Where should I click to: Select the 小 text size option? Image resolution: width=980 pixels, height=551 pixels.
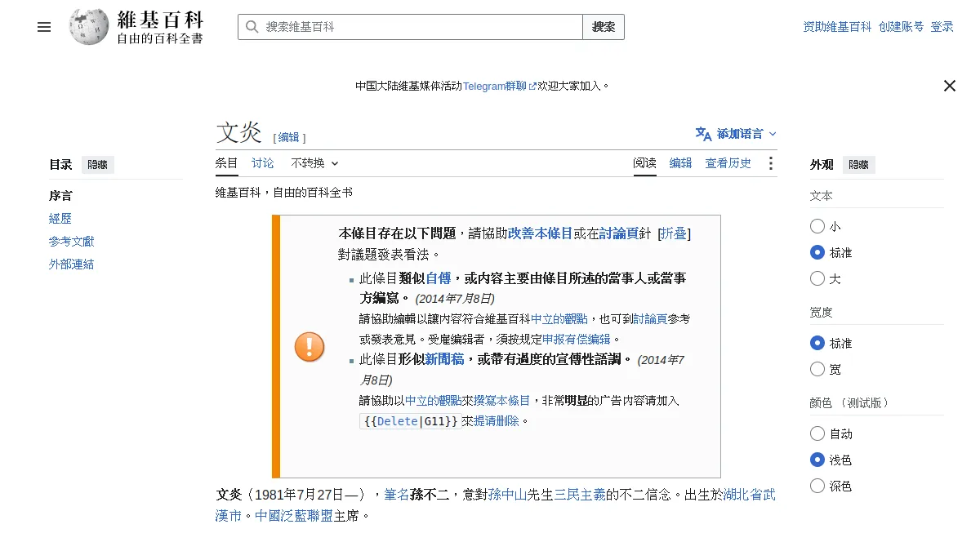tap(817, 226)
